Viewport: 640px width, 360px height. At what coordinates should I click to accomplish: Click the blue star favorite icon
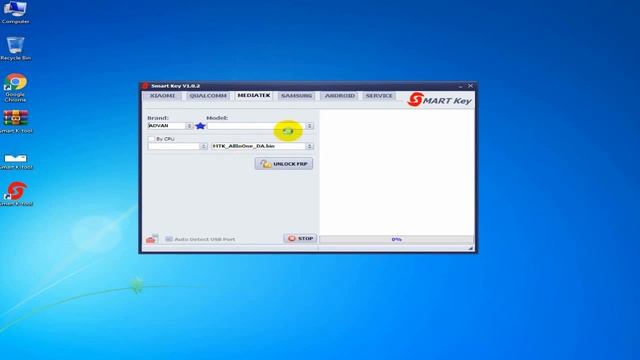pos(200,126)
